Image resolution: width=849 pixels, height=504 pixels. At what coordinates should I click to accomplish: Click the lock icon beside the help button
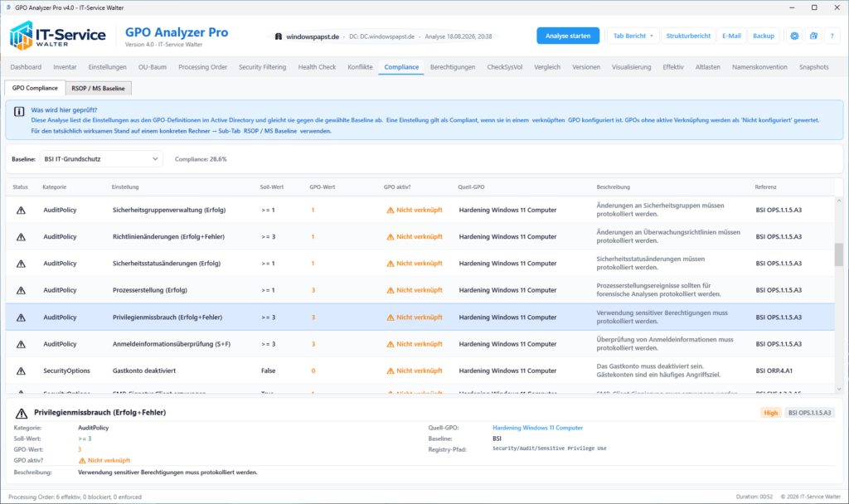[813, 36]
